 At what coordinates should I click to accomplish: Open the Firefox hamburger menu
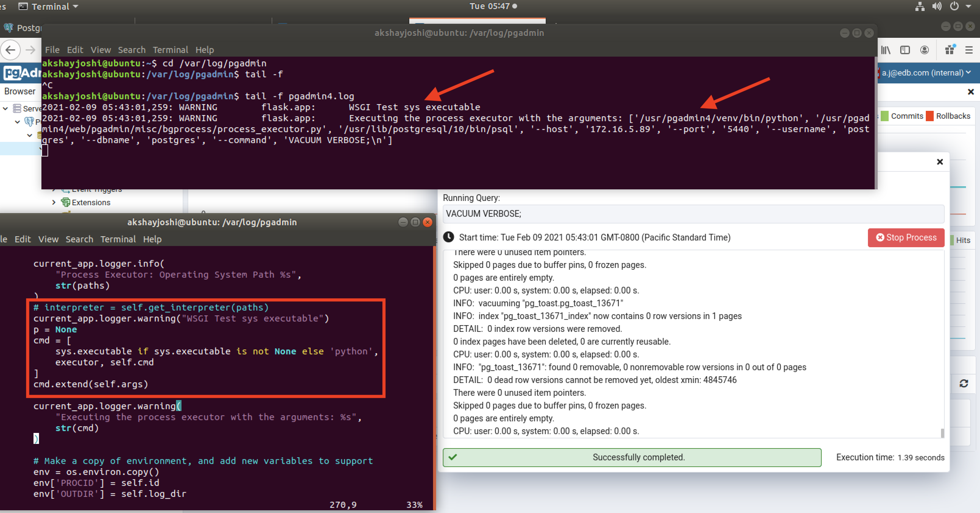point(969,50)
